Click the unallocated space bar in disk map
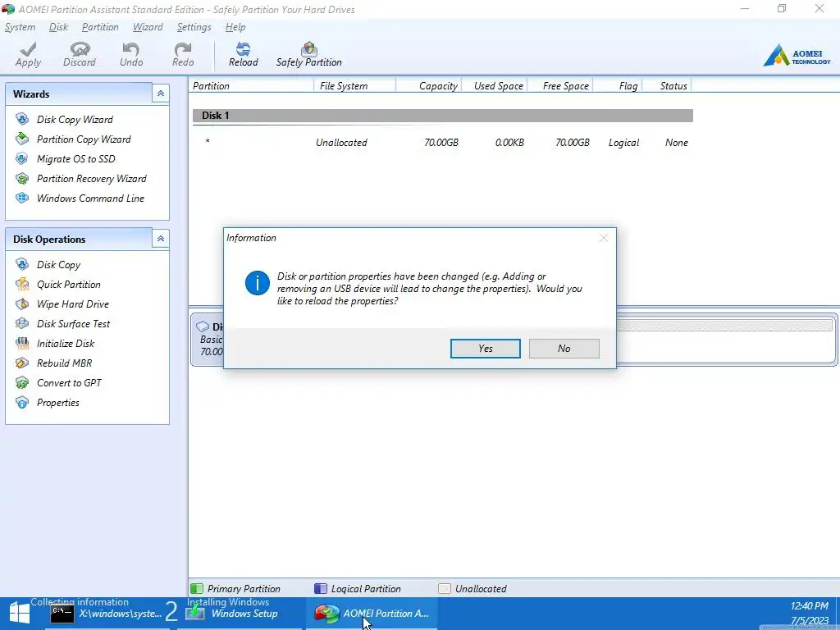This screenshot has width=840, height=630. 724,325
